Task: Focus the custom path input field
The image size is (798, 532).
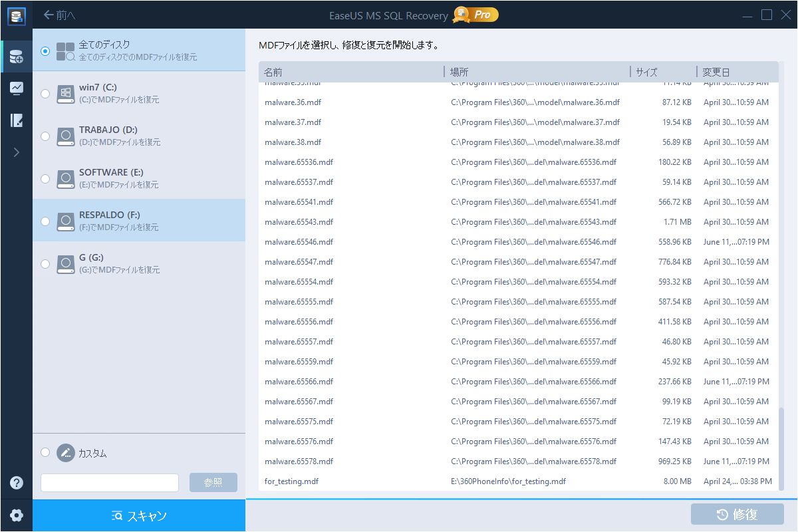Action: [110, 483]
